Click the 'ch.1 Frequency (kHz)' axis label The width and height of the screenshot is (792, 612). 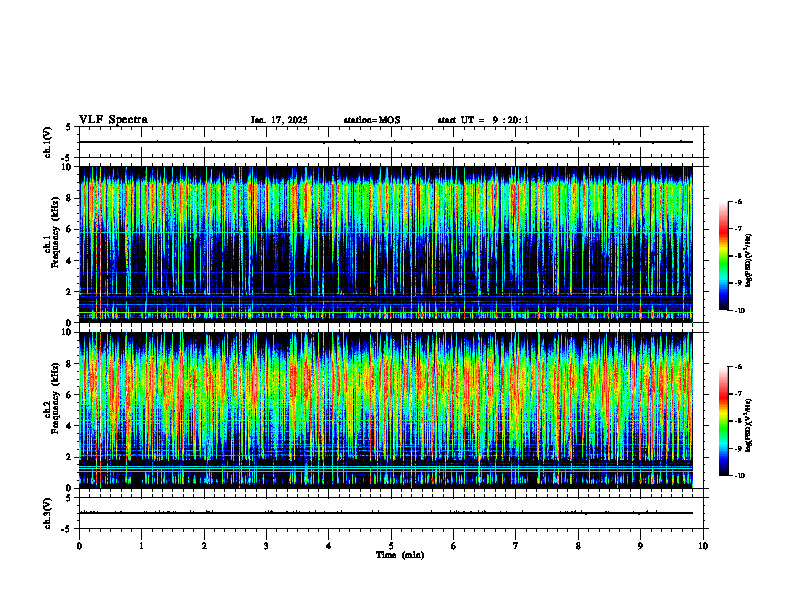(x=52, y=244)
